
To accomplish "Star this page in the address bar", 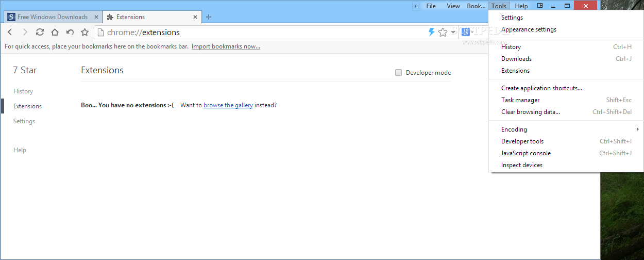I will click(443, 32).
